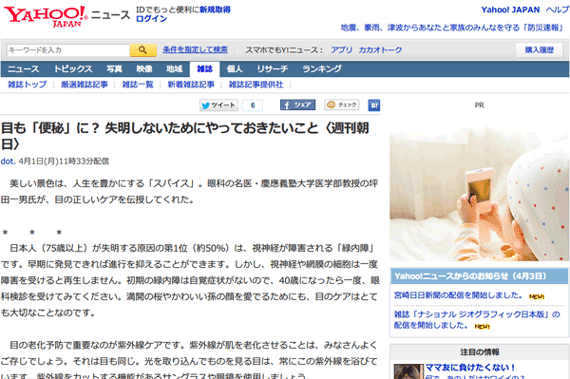Open 雑誌トップ submenu link
The image size is (570, 379).
pyautogui.click(x=27, y=85)
